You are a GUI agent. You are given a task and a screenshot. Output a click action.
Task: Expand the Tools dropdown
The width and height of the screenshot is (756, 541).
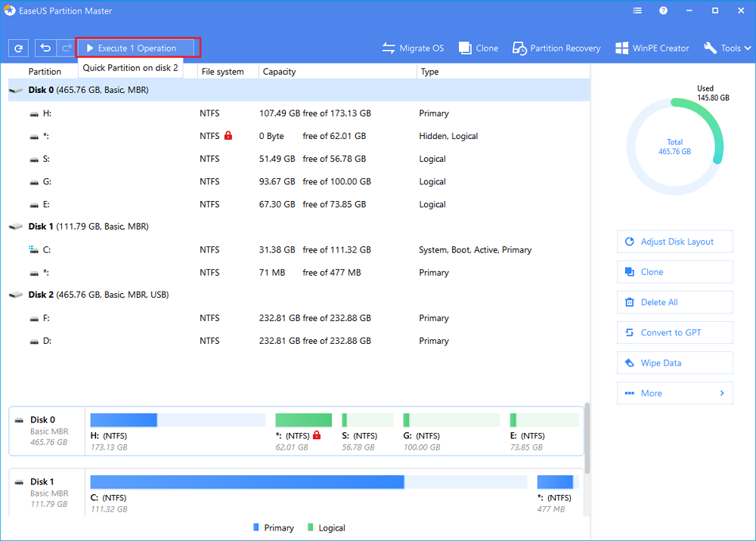[727, 48]
